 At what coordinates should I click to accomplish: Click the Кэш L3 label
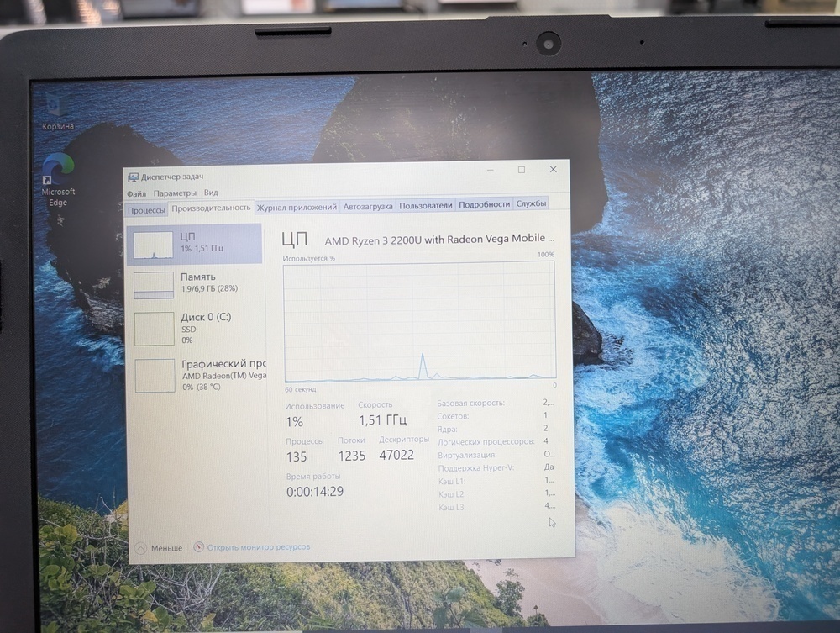pos(452,507)
